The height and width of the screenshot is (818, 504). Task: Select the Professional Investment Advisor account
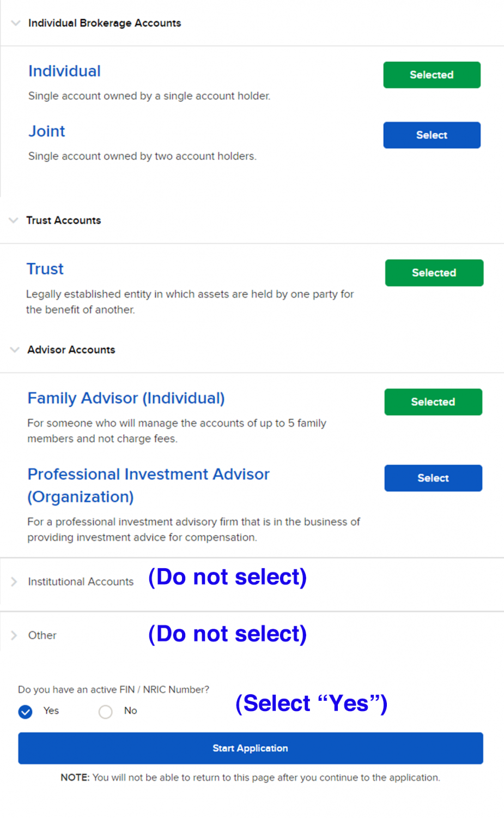433,478
